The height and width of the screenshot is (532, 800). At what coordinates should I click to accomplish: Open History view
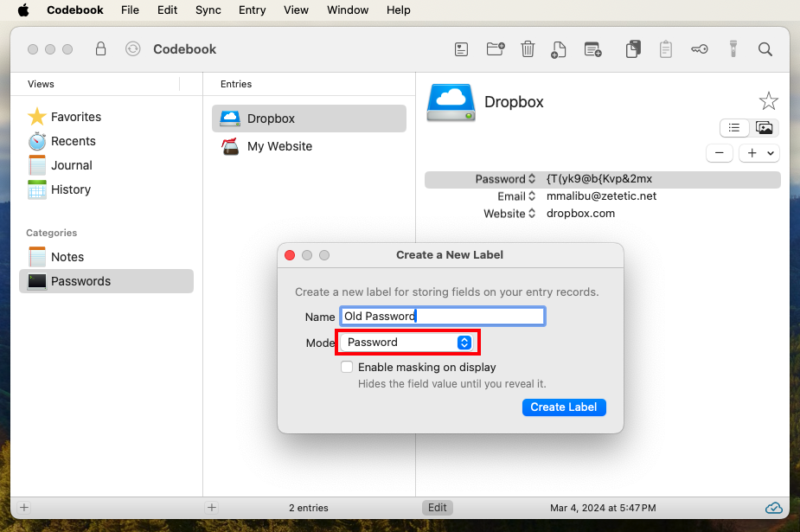coord(59,189)
